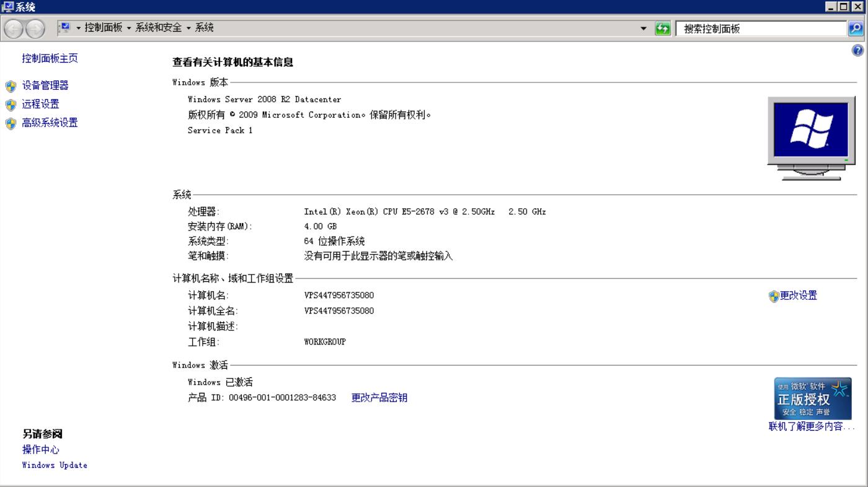Click the Windows logo monitor image
This screenshot has height=487, width=868.
click(811, 138)
